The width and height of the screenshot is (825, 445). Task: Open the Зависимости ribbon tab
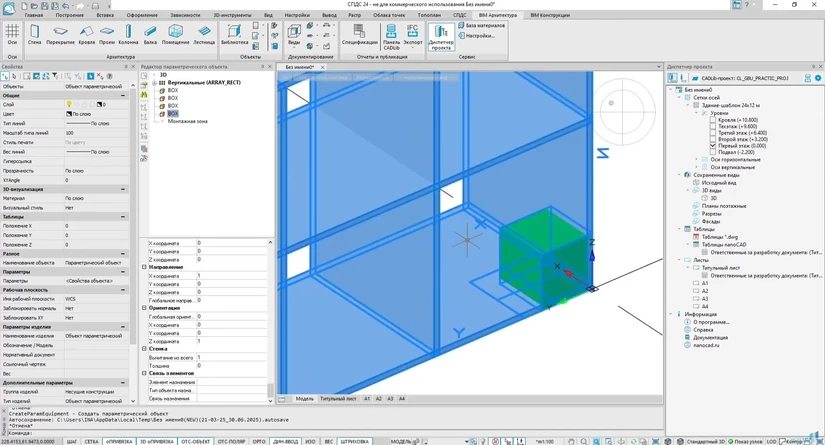click(185, 15)
